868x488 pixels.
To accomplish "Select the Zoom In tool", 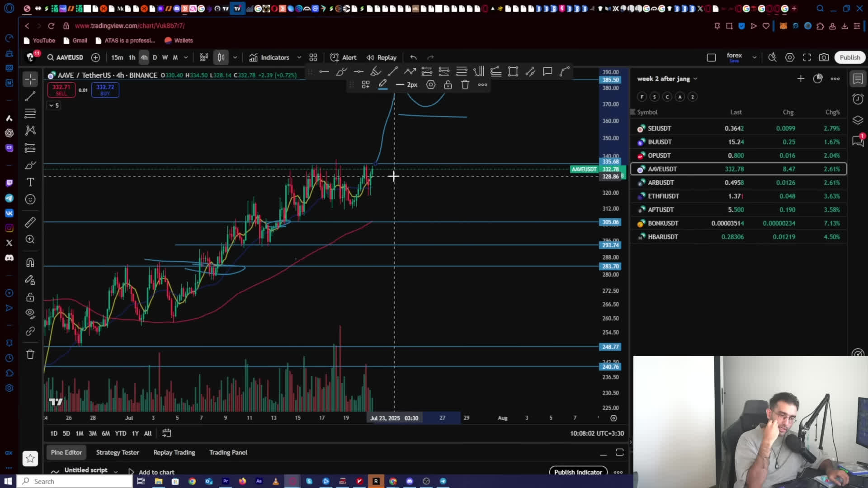I will click(x=30, y=239).
